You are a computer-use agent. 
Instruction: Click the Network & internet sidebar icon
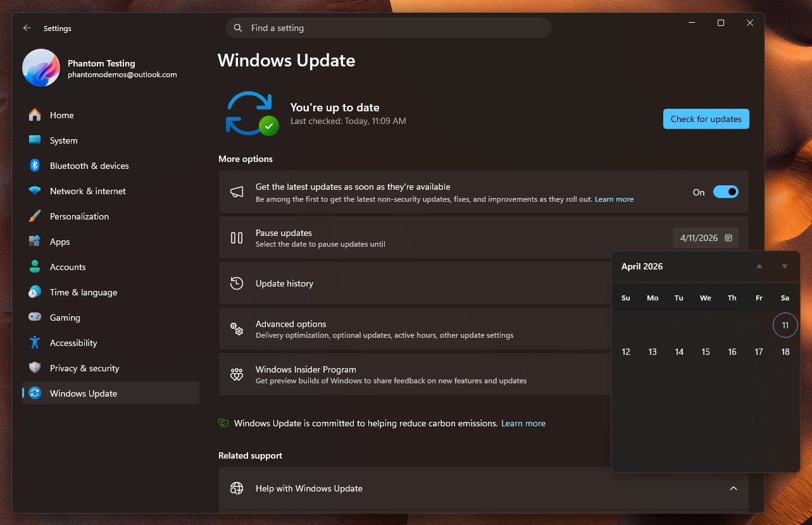34,191
